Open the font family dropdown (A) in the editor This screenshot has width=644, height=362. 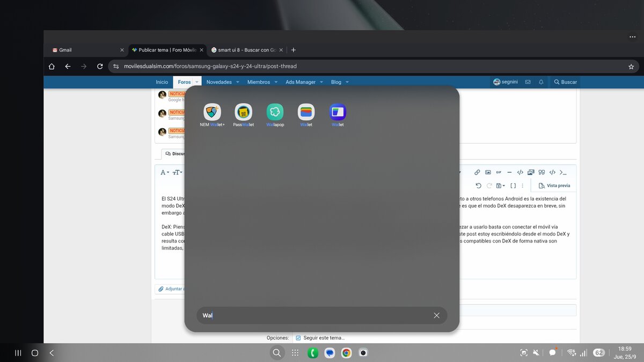[x=165, y=172]
